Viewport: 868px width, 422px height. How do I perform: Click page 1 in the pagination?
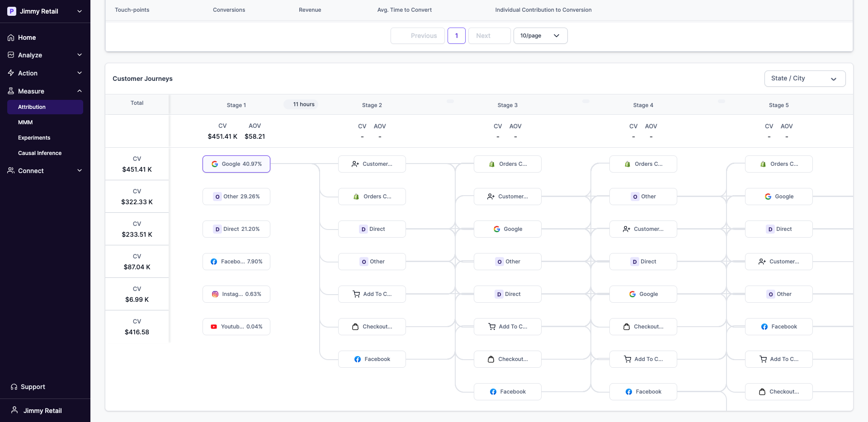[457, 35]
